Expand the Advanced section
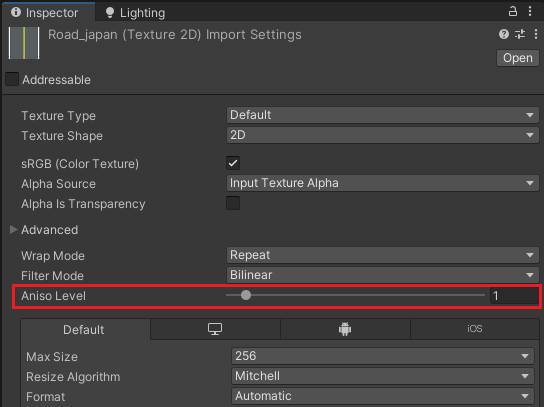544x407 pixels. click(x=14, y=229)
